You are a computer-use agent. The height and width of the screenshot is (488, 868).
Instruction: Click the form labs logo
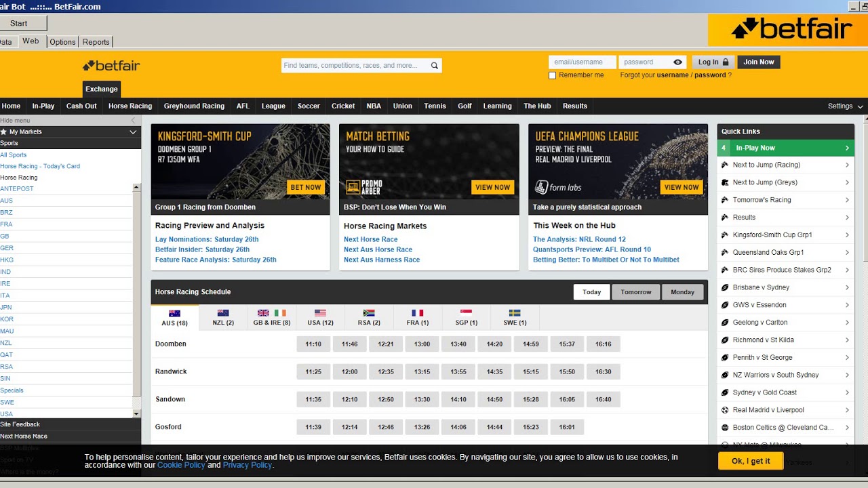tap(558, 187)
